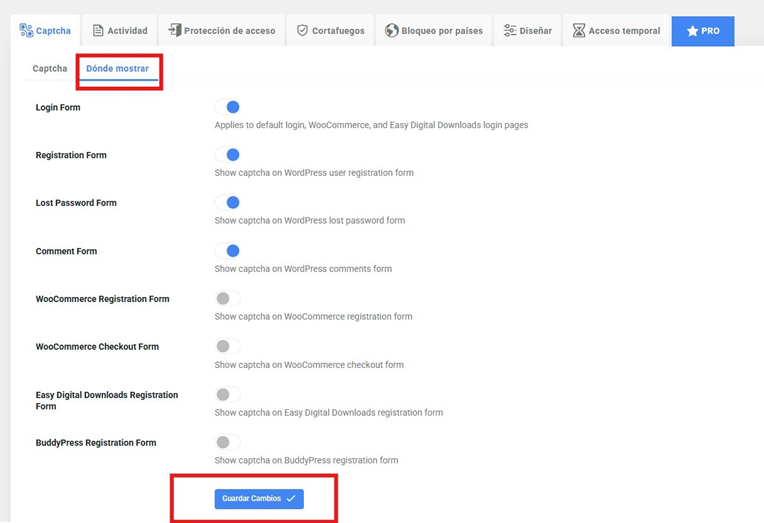Click the Registration Form label
The height and width of the screenshot is (523, 764).
pos(71,155)
